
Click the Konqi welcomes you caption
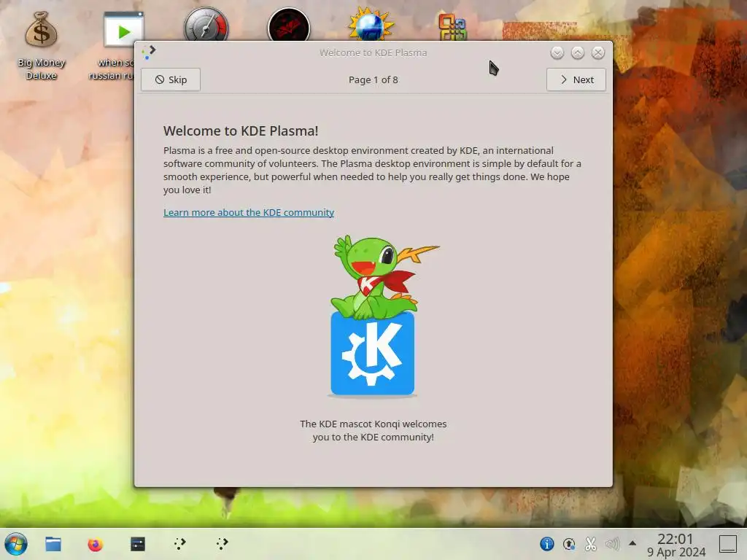pyautogui.click(x=373, y=430)
